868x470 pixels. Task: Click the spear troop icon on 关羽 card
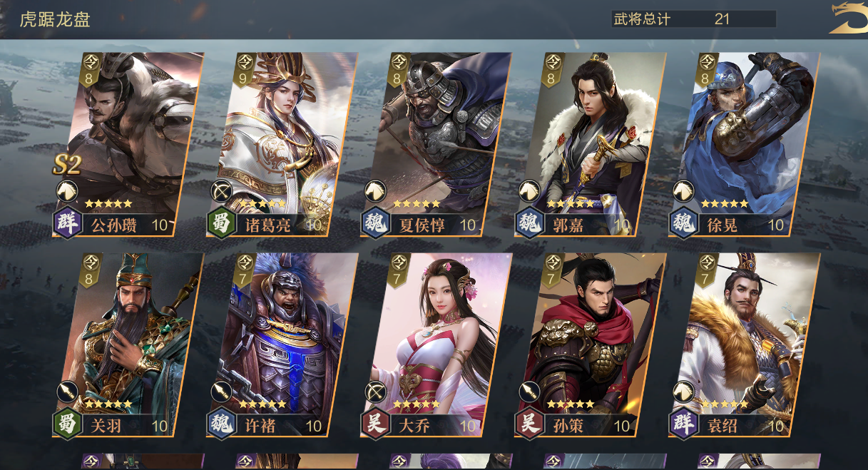(x=67, y=391)
